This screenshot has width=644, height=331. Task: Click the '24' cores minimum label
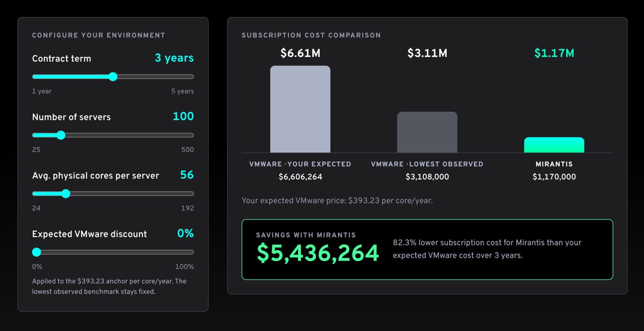point(36,208)
